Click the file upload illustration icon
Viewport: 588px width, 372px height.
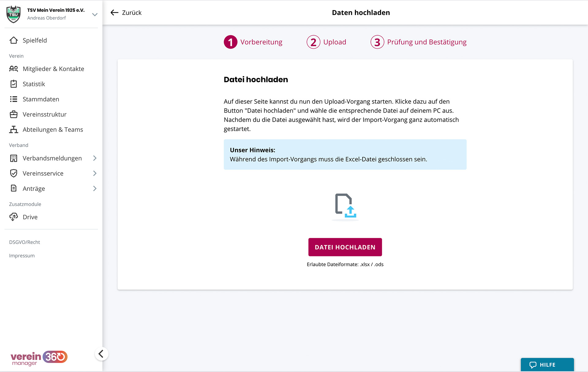coord(345,206)
